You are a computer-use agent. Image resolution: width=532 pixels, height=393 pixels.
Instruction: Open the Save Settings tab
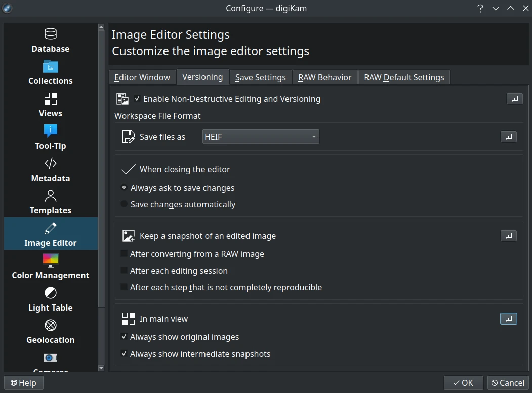coord(260,77)
